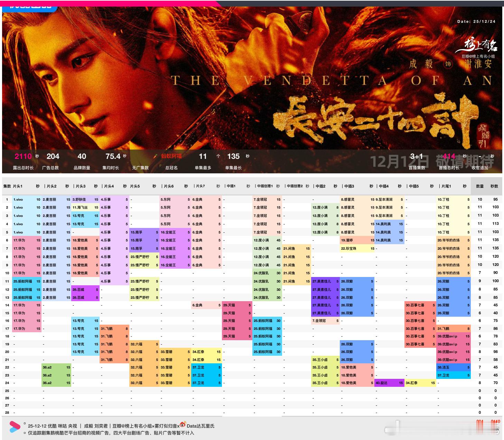
Task: Click the 仅追踪剧集 footer disclaimer line
Action: coord(111,433)
